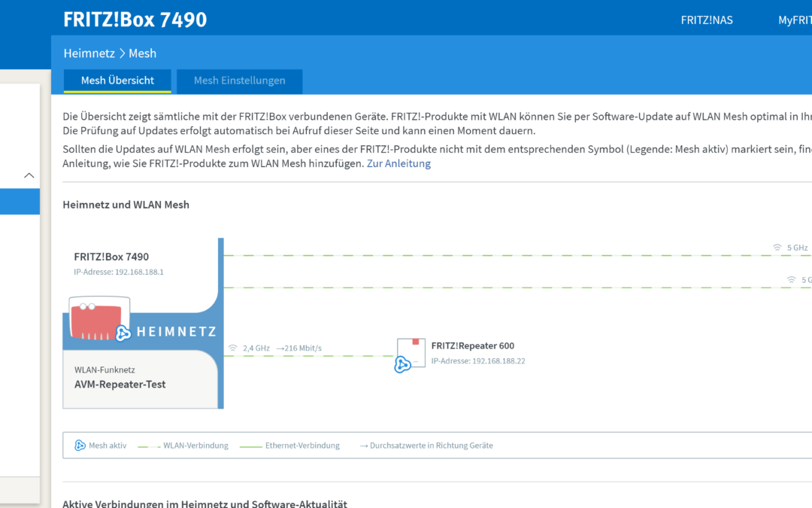Image resolution: width=812 pixels, height=508 pixels.
Task: Click the top 5 GHz band label
Action: pyautogui.click(x=798, y=248)
